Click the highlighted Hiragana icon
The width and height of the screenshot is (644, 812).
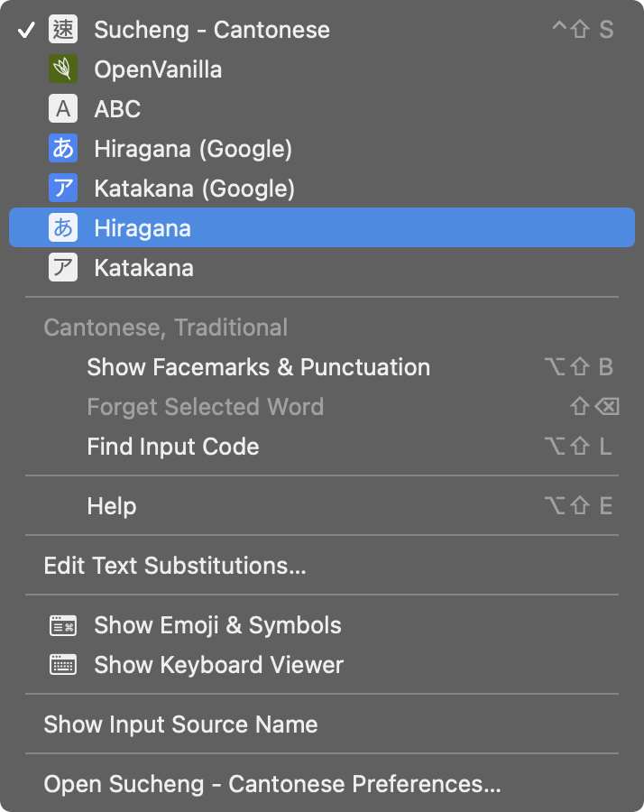pyautogui.click(x=63, y=228)
